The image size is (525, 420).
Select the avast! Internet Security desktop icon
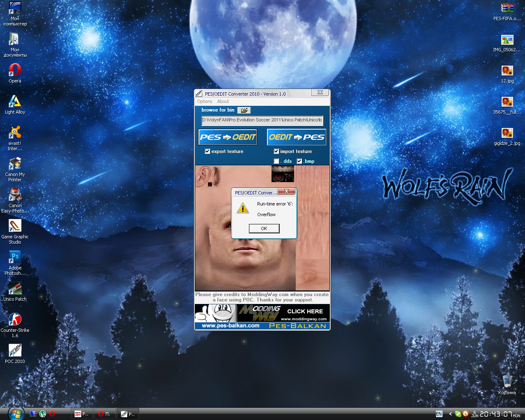click(15, 138)
